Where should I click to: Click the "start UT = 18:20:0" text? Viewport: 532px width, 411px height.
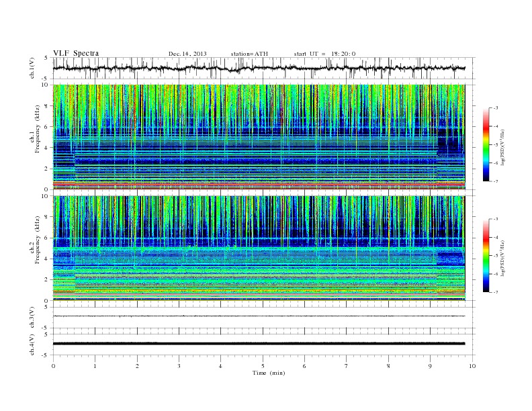click(324, 54)
